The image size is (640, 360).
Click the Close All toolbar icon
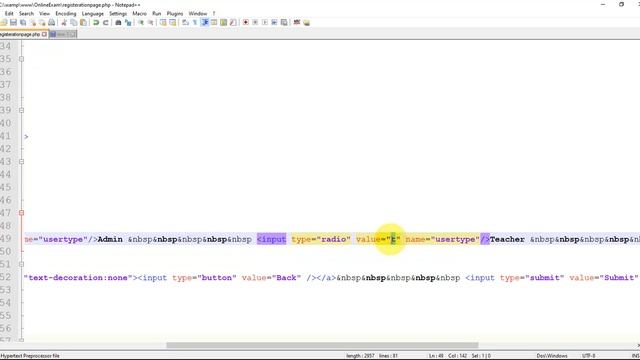point(42,22)
